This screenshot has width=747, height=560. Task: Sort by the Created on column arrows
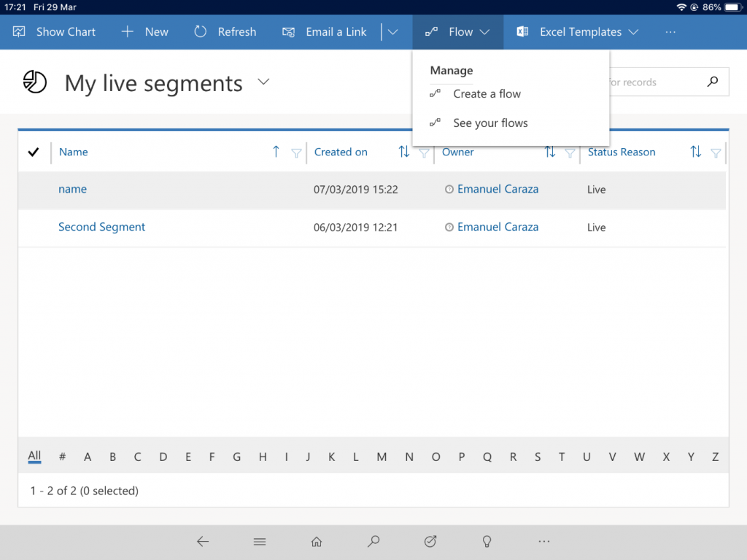coord(403,152)
